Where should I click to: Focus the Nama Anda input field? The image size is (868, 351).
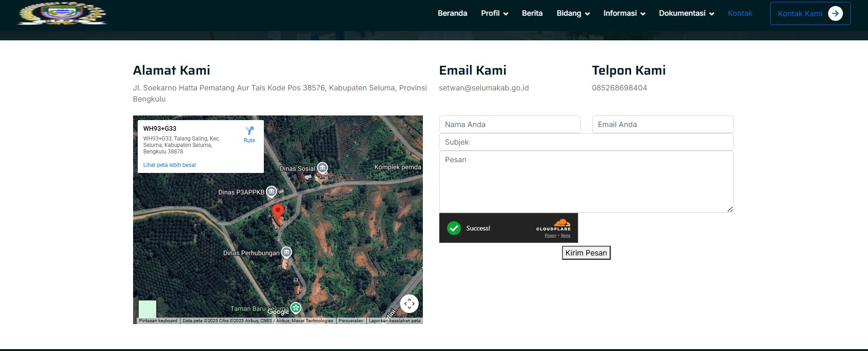(x=510, y=124)
